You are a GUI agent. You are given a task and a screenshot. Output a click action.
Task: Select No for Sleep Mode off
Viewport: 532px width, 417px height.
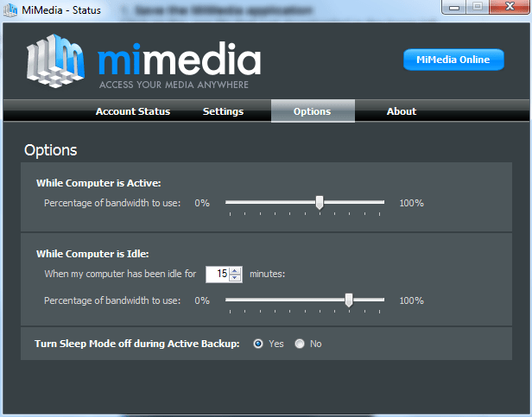(300, 344)
